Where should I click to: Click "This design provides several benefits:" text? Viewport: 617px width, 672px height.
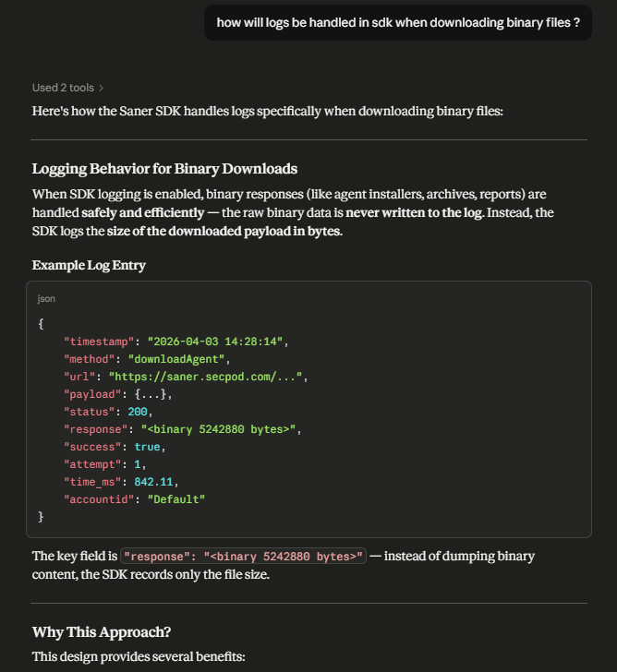click(x=139, y=656)
